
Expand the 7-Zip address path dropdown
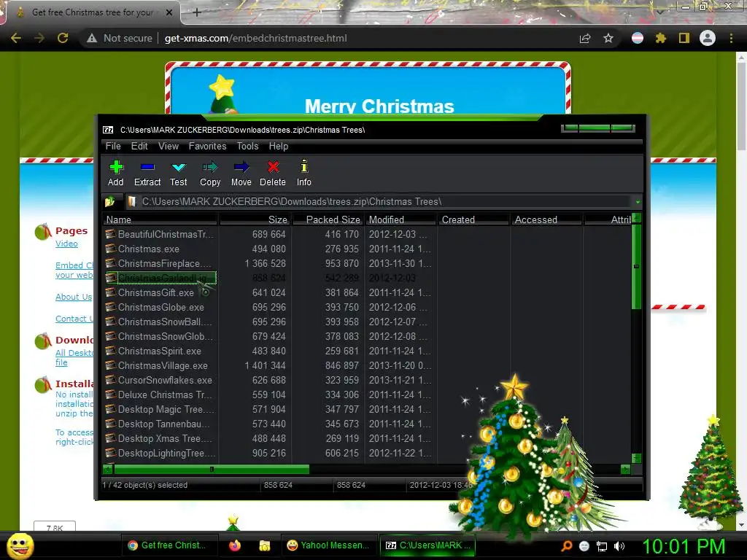pos(638,202)
